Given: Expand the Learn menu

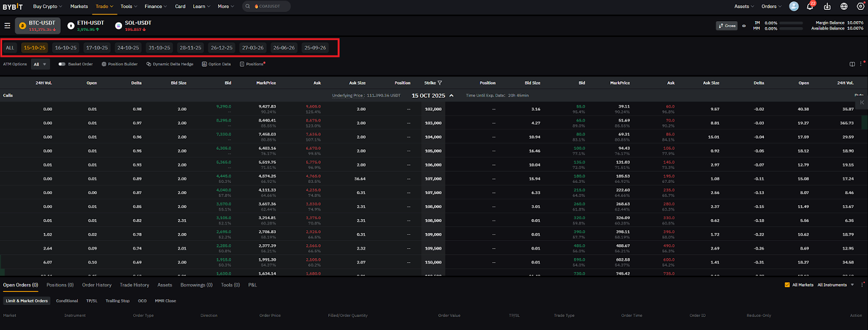Looking at the screenshot, I should pos(201,7).
